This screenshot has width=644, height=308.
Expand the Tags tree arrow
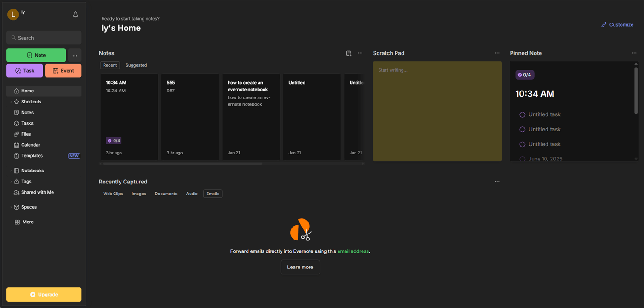click(11, 182)
